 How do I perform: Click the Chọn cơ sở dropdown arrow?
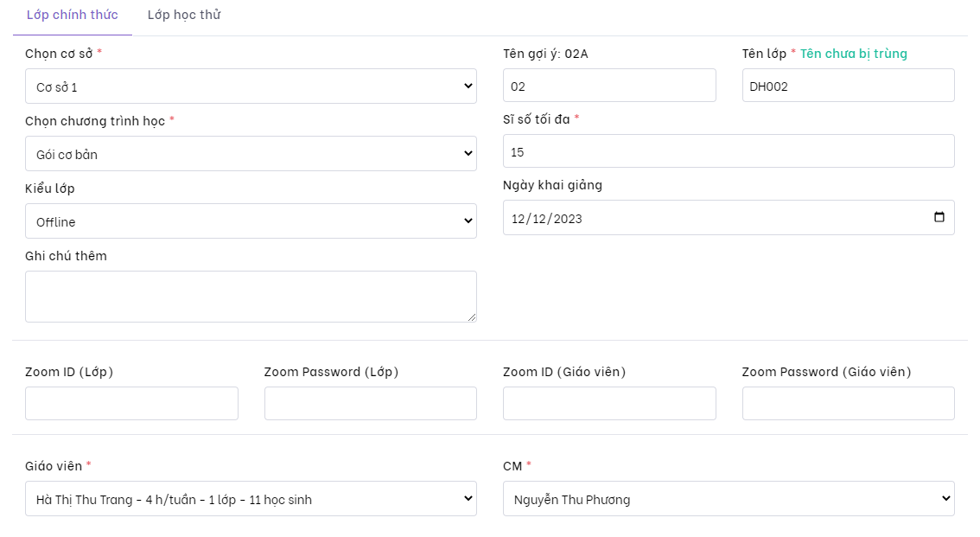(x=468, y=86)
